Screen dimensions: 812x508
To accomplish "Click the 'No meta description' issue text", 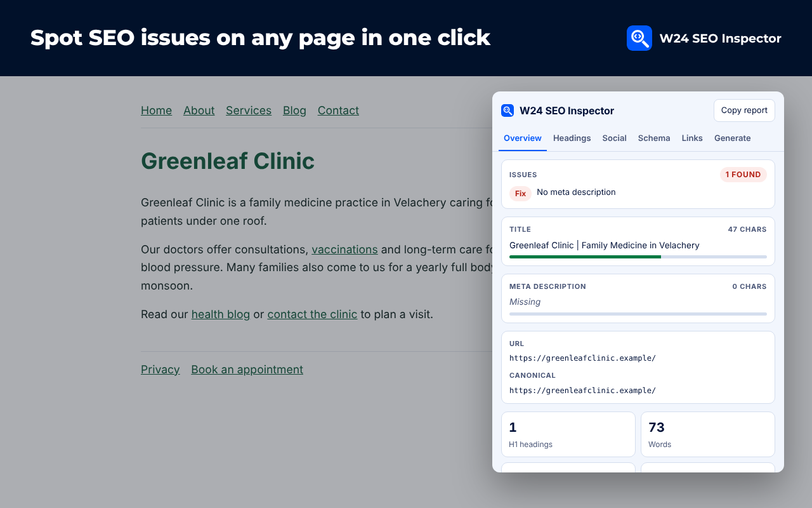I will point(576,192).
